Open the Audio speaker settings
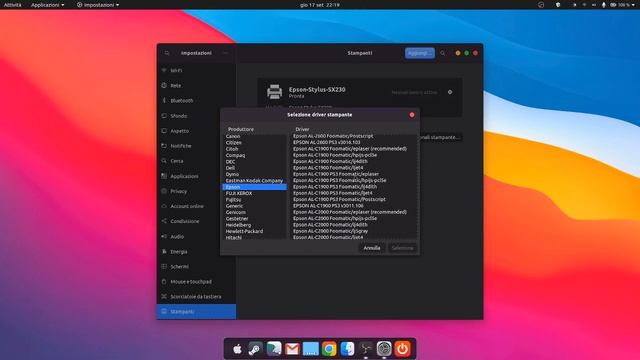The width and height of the screenshot is (640, 360). coord(196,236)
